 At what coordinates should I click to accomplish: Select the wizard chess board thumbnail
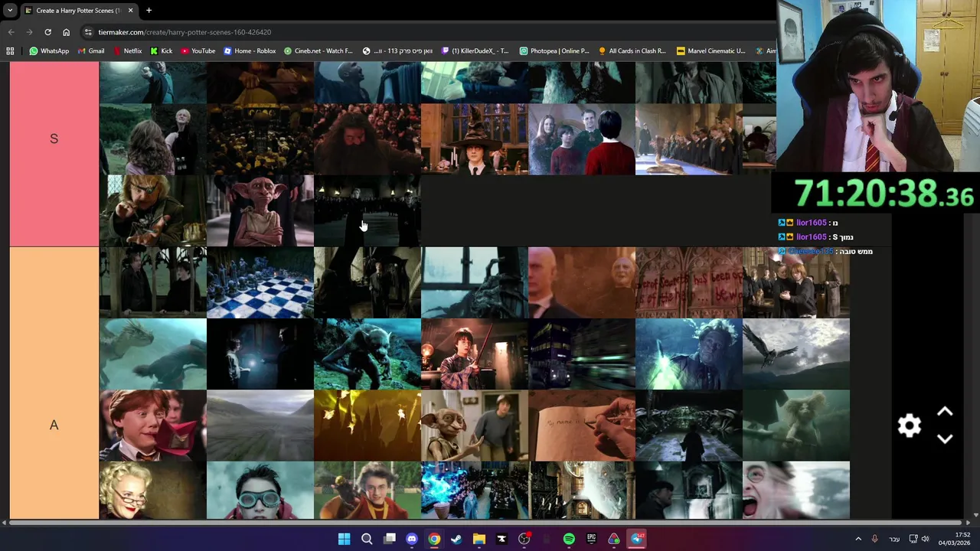point(260,282)
